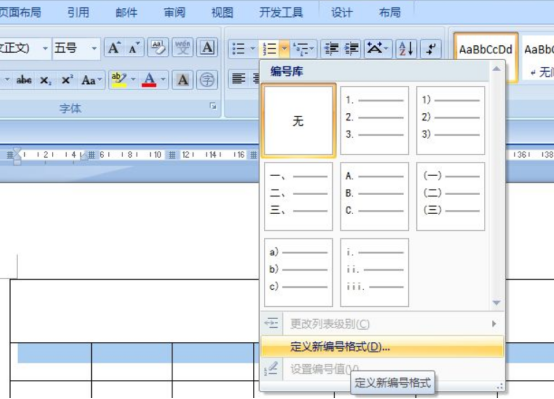Click the Bullets list icon
This screenshot has width=554, height=399.
point(239,48)
